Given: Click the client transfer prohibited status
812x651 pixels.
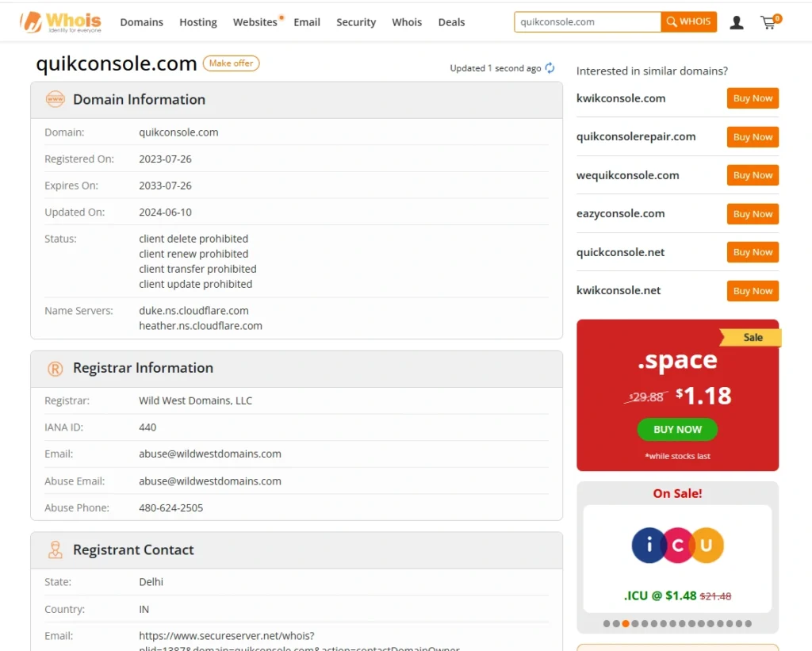Looking at the screenshot, I should point(197,269).
